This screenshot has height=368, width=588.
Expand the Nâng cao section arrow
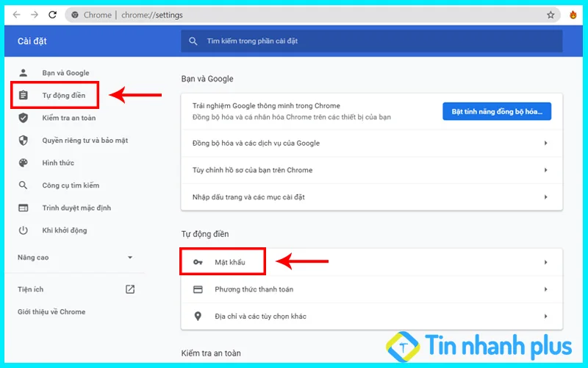pos(130,257)
